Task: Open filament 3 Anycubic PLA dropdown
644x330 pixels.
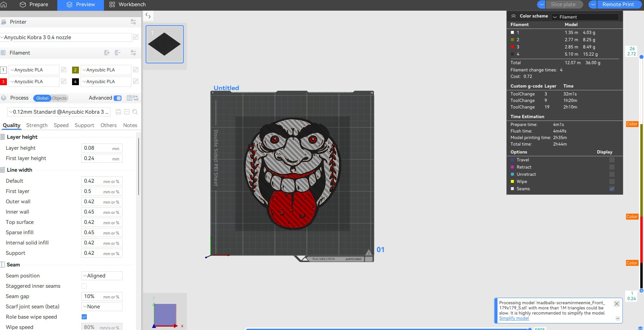Action: point(34,81)
